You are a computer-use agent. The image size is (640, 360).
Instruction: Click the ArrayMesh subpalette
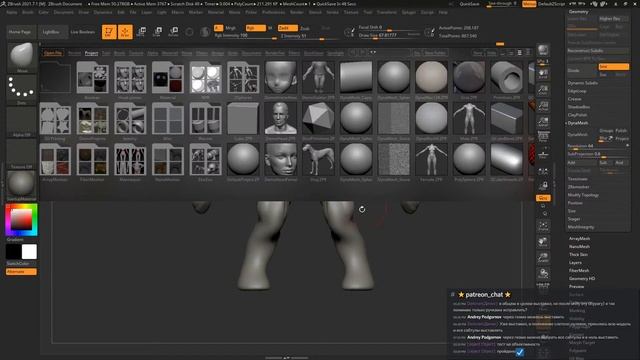(x=580, y=238)
